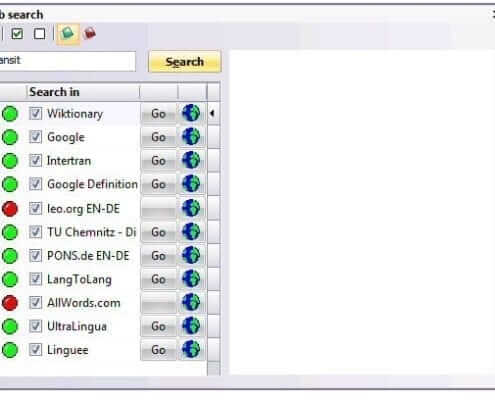495x400 pixels.
Task: Click the green status light beside Google
Action: click(10, 137)
